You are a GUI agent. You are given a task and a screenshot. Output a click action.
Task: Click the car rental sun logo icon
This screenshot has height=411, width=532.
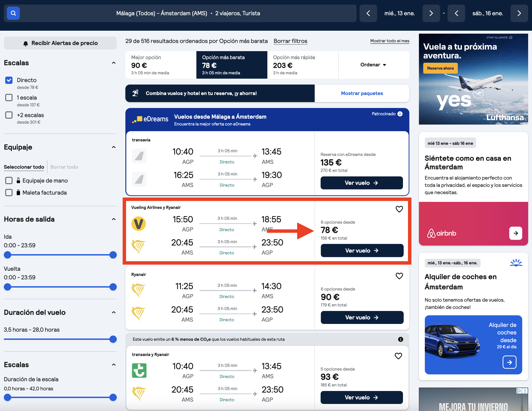point(516,263)
